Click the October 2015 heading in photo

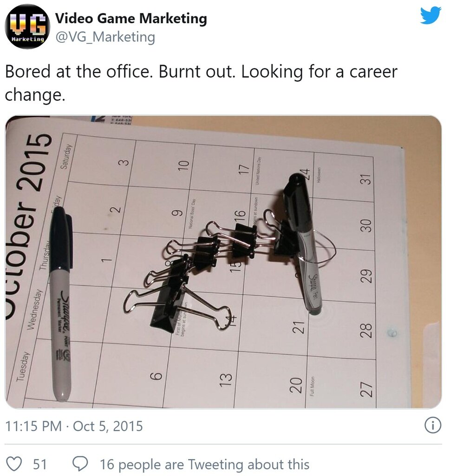pos(28,226)
